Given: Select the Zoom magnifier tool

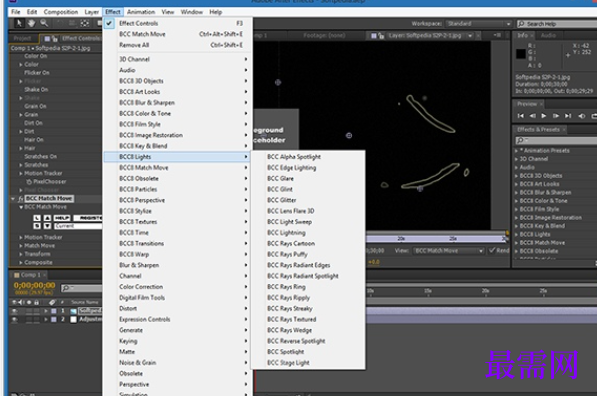Looking at the screenshot, I should click(x=44, y=23).
